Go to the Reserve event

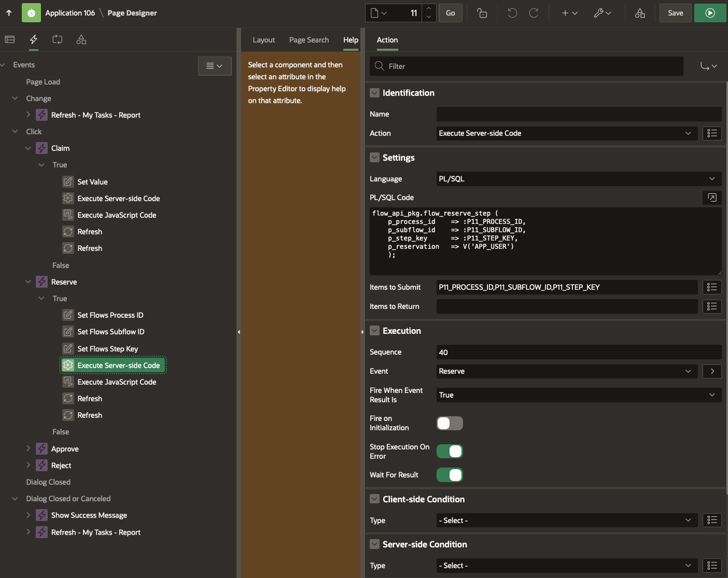pos(712,371)
